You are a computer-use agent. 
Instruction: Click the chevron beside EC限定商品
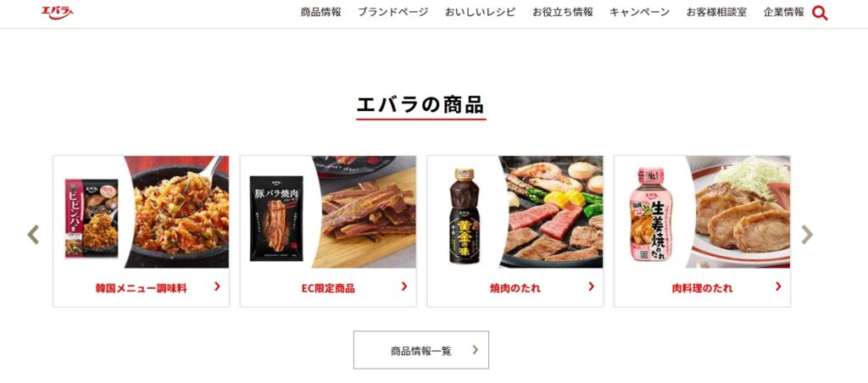pos(404,286)
